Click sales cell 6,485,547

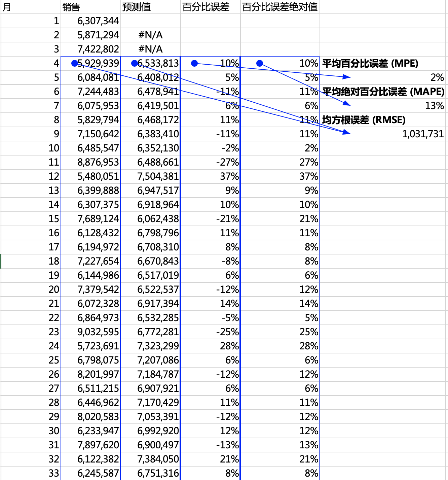pyautogui.click(x=90, y=148)
